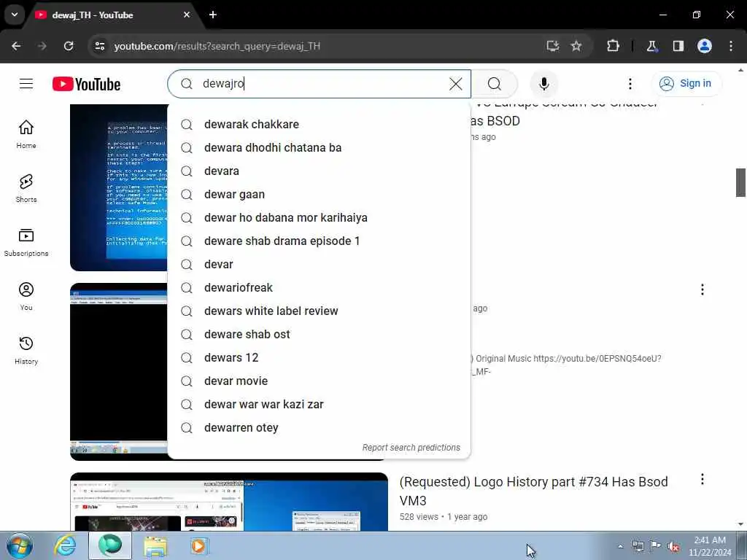Image resolution: width=747 pixels, height=560 pixels.
Task: Open the Original Music youtu.be link
Action: click(x=597, y=359)
